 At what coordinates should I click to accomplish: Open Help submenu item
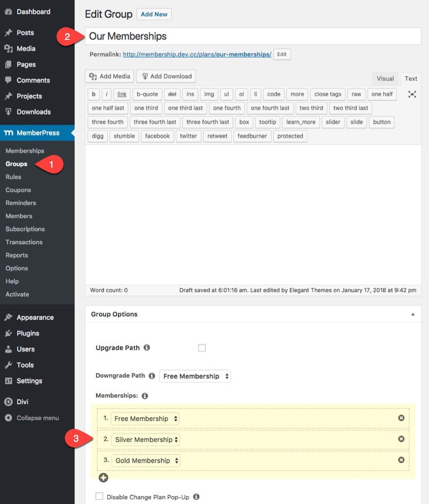[12, 281]
